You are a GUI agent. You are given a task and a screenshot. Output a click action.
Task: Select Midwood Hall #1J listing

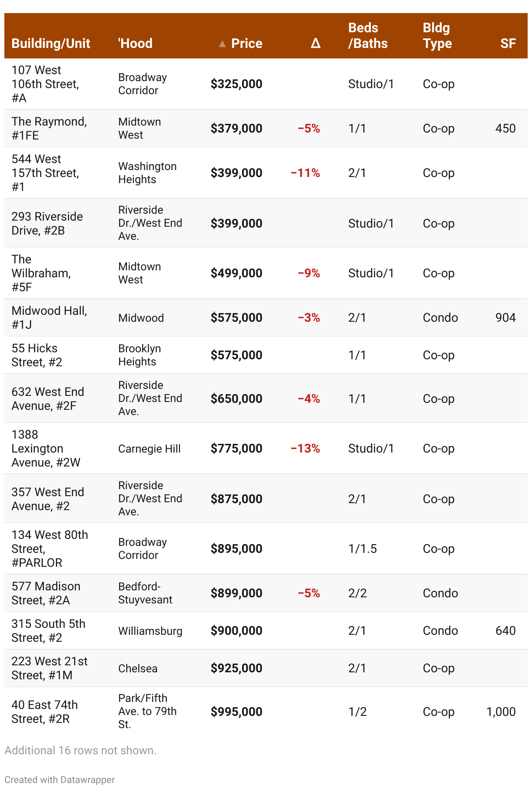pos(49,317)
